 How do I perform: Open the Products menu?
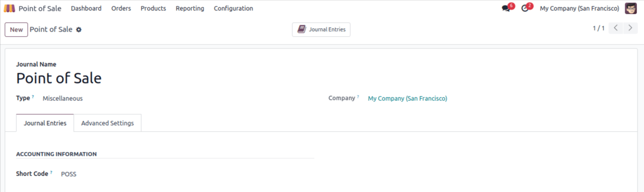[153, 8]
